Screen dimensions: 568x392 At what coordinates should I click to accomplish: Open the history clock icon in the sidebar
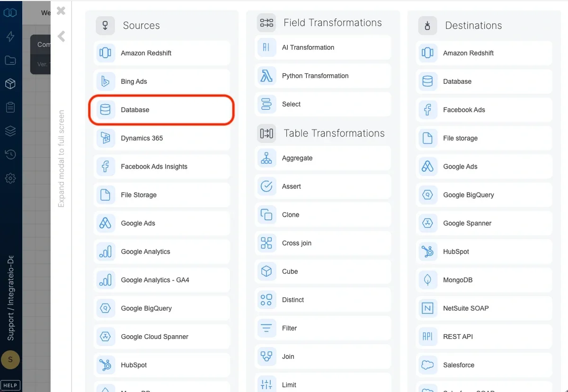pos(10,155)
